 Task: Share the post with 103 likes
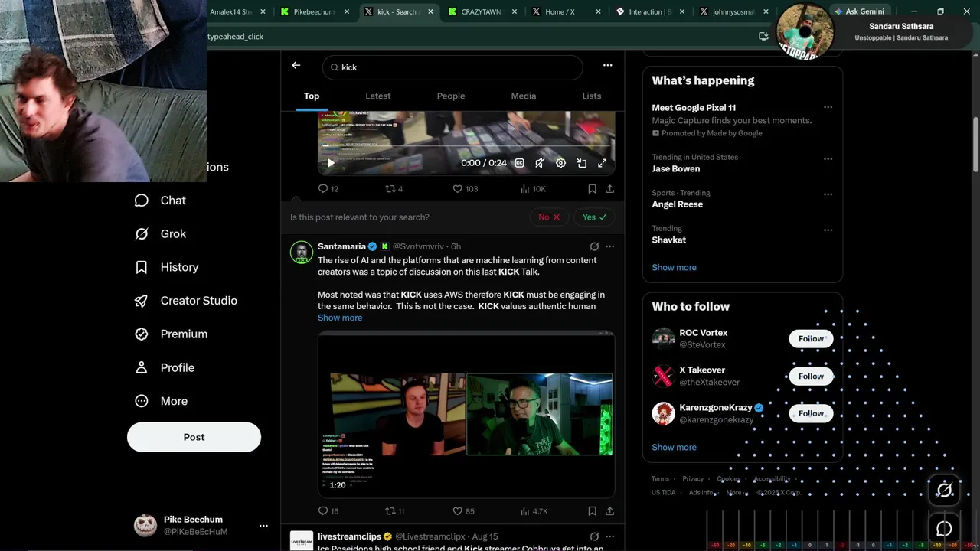click(609, 189)
